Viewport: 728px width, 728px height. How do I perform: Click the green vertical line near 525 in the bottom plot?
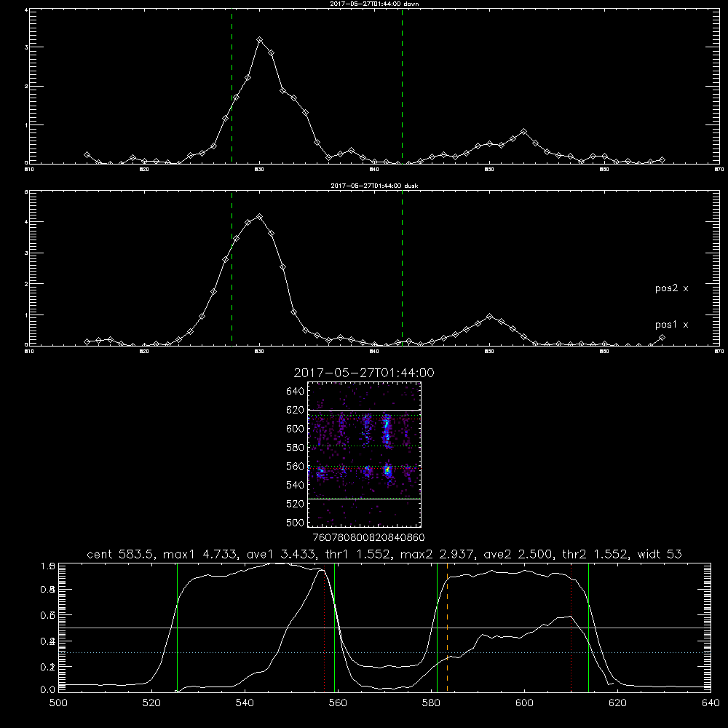[177, 628]
